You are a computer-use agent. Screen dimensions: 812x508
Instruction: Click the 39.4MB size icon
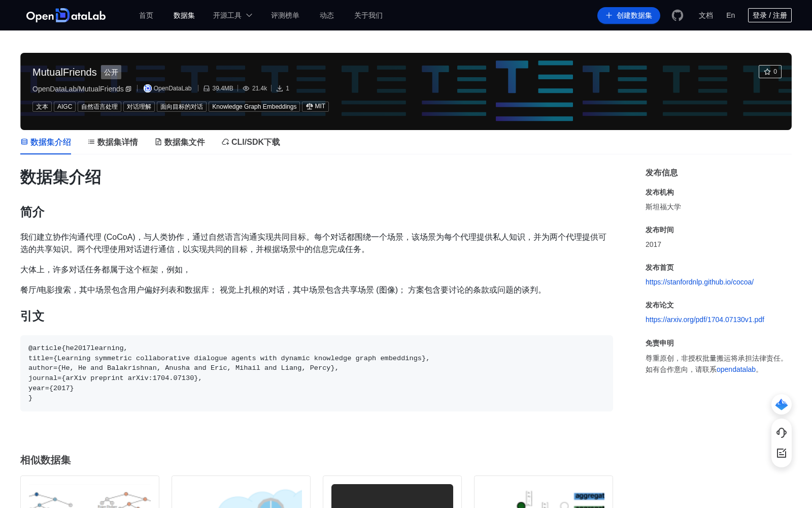coord(207,88)
